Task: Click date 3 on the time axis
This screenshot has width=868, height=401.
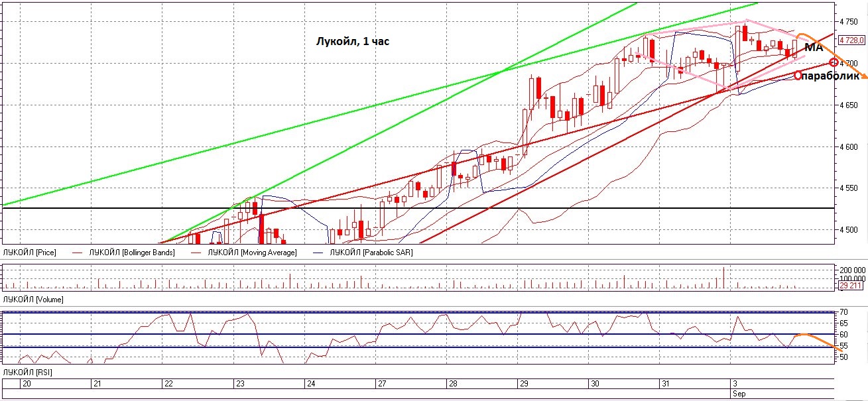Action: pos(735,384)
